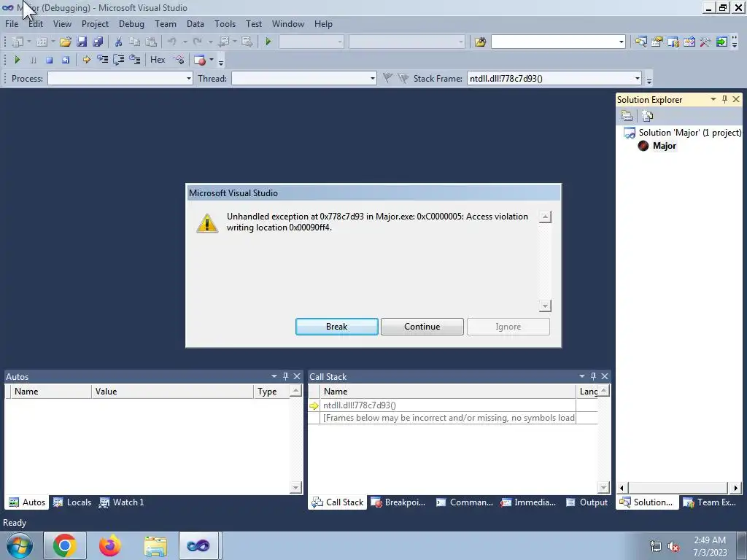Screen dimensions: 747x560
Task: Switch to the Team Explorer tab
Action: pos(710,502)
